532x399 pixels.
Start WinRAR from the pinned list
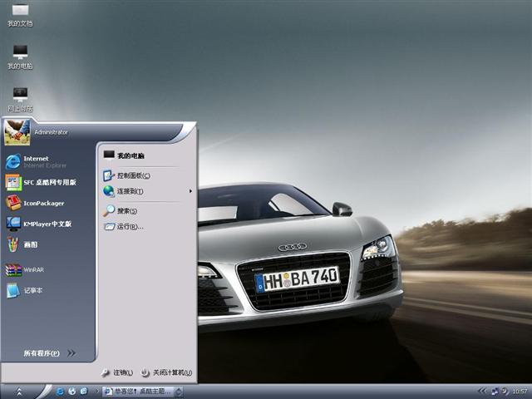(x=30, y=269)
